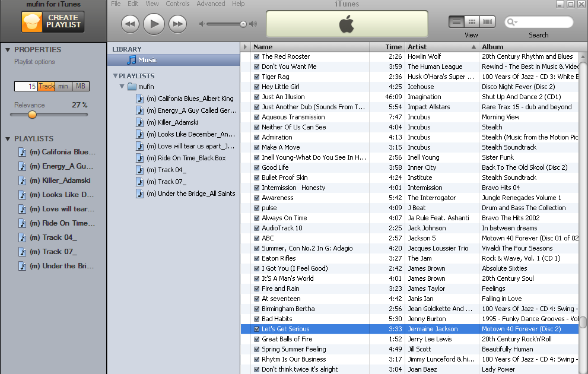Click the high volume speaker icon

[253, 24]
